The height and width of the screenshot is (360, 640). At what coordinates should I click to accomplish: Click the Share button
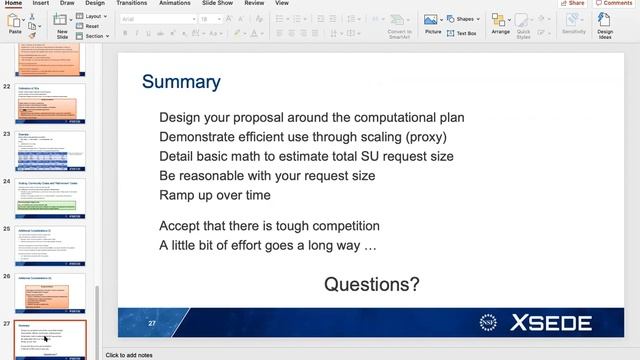point(572,3)
